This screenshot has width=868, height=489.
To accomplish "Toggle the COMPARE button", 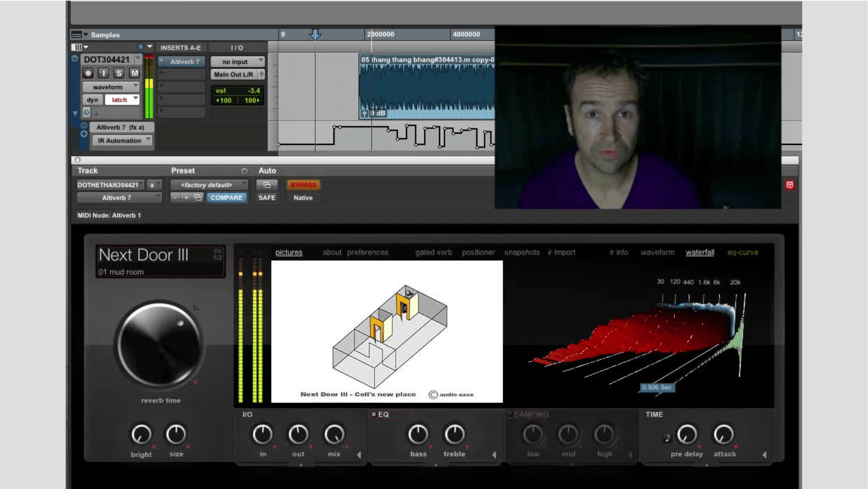I will click(x=226, y=198).
